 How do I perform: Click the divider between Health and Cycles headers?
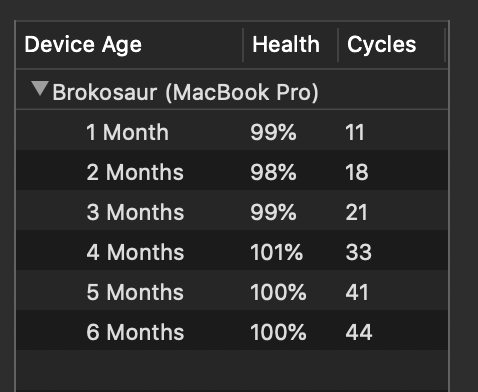(338, 45)
